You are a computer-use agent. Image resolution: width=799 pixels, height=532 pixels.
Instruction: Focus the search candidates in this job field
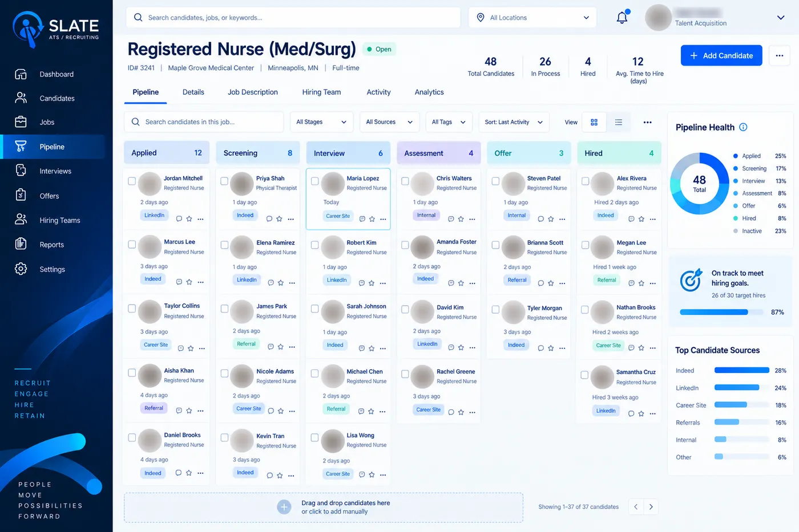point(204,122)
